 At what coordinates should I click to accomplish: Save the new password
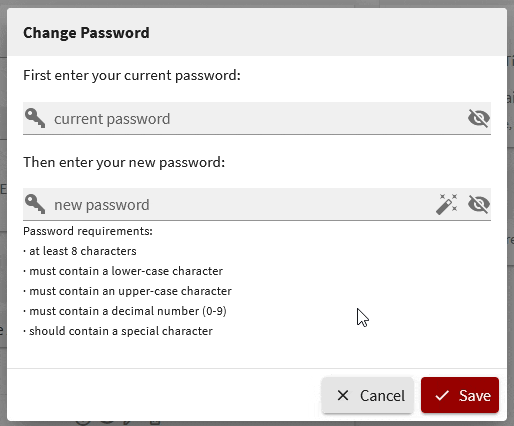[460, 395]
